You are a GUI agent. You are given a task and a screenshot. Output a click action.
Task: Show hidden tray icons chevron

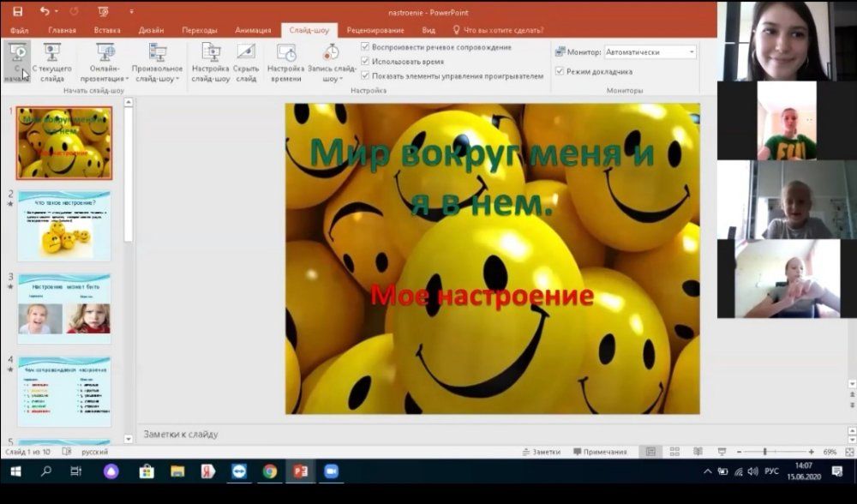tap(708, 471)
